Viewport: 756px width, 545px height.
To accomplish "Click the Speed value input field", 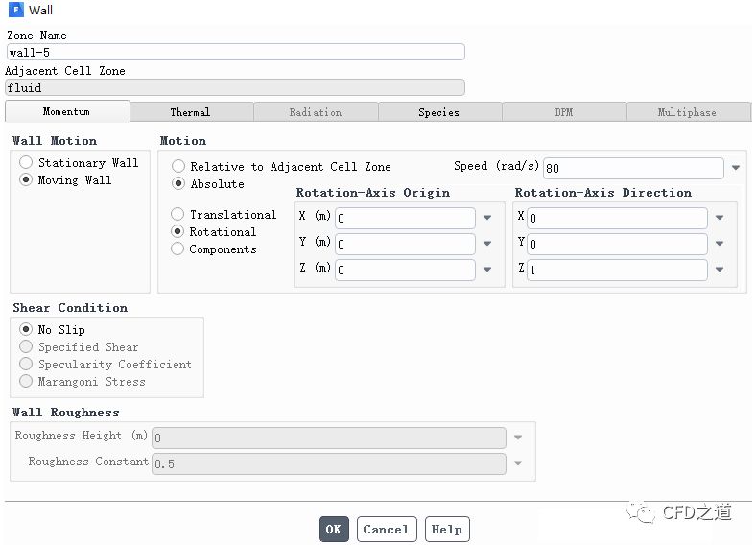I will point(632,168).
